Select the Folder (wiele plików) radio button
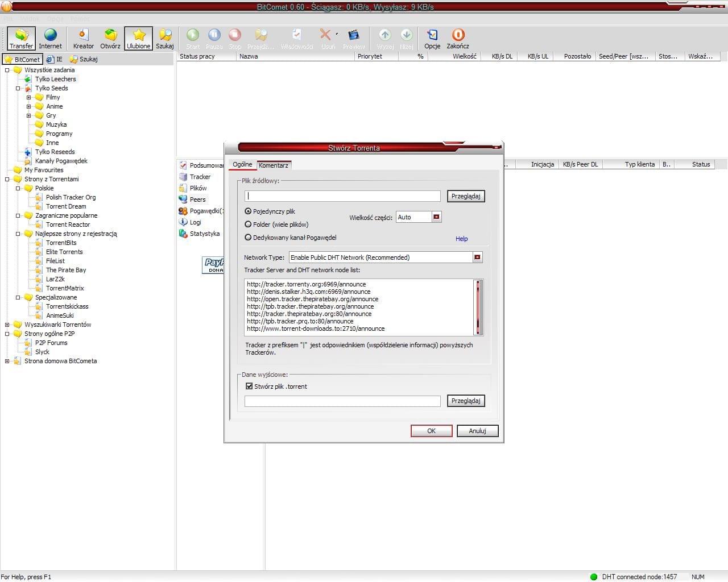 pos(248,225)
